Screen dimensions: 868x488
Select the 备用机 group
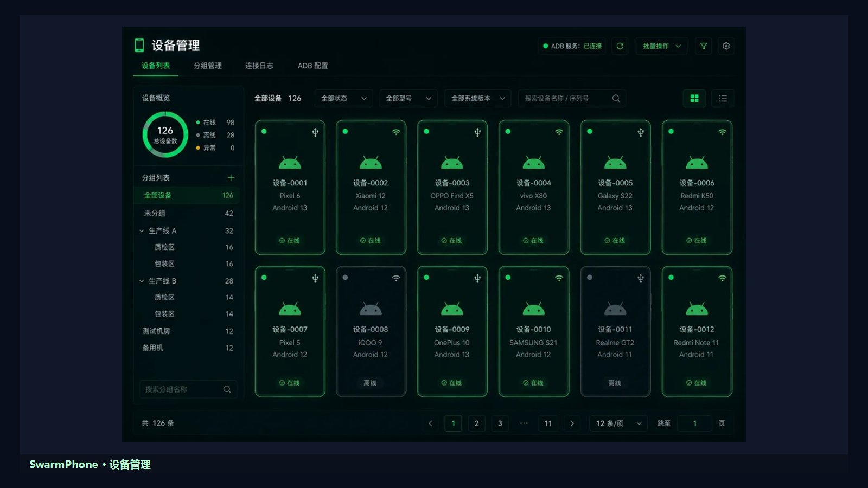[x=188, y=348]
